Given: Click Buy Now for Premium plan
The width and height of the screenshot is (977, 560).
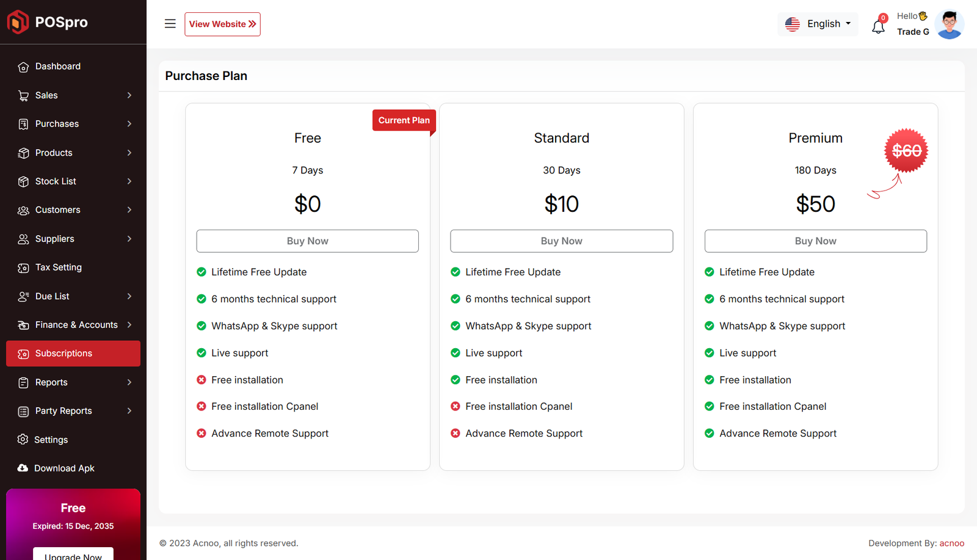Looking at the screenshot, I should pos(815,241).
